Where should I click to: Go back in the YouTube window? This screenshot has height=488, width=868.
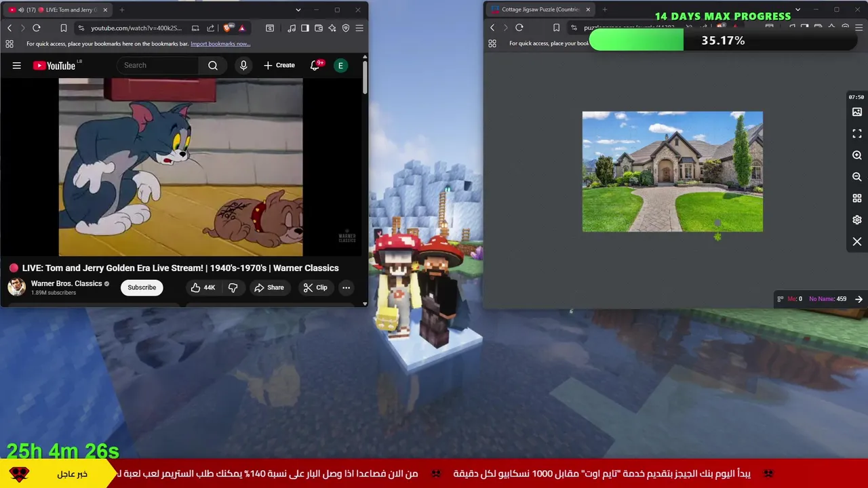[x=9, y=28]
